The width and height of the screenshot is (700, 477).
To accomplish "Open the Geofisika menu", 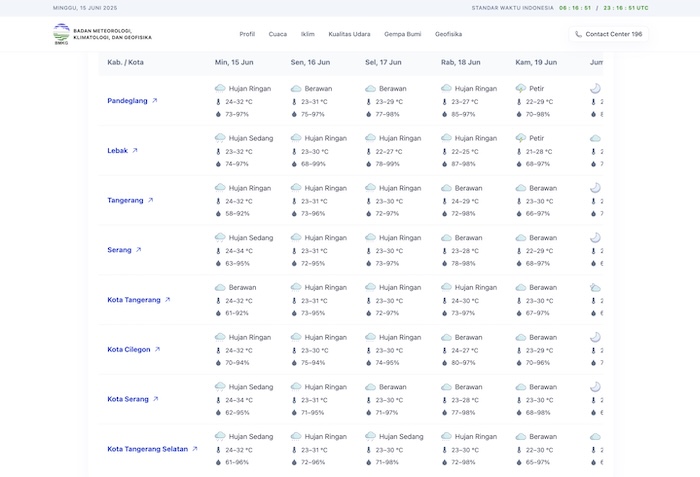I will [x=448, y=34].
